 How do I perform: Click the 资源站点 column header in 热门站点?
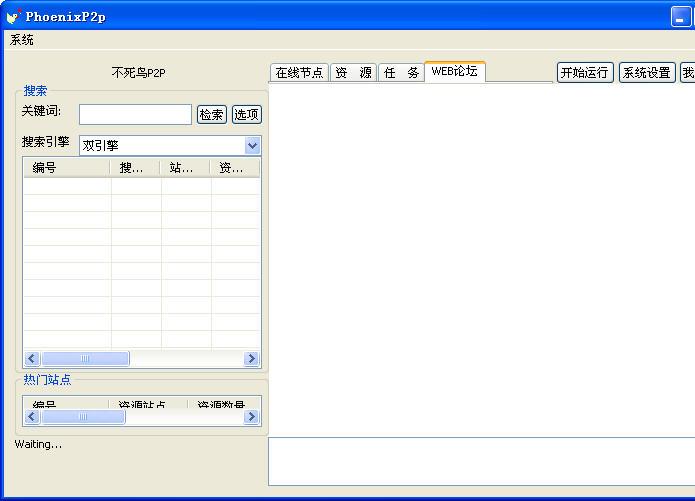(x=148, y=403)
